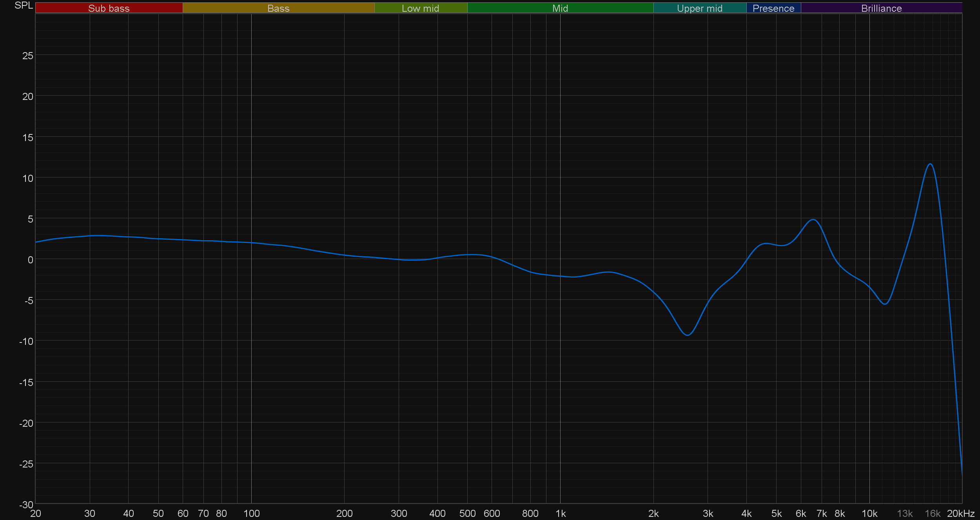Click the 100 Hz frequency axis label
This screenshot has height=520, width=980.
251,513
